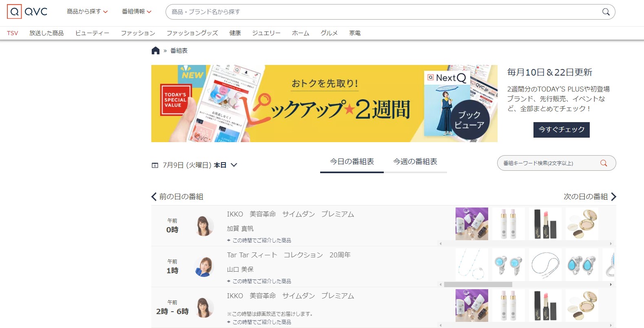Click host name 山口 美保

(240, 270)
